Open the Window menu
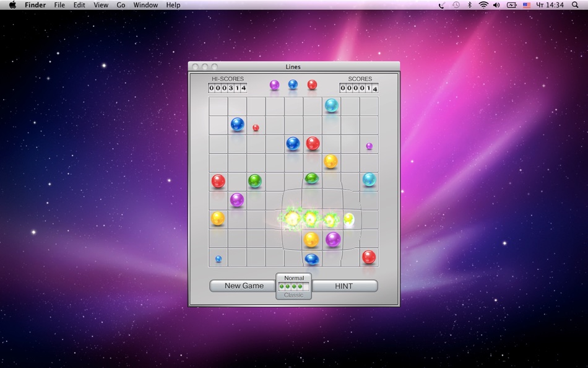 tap(145, 5)
